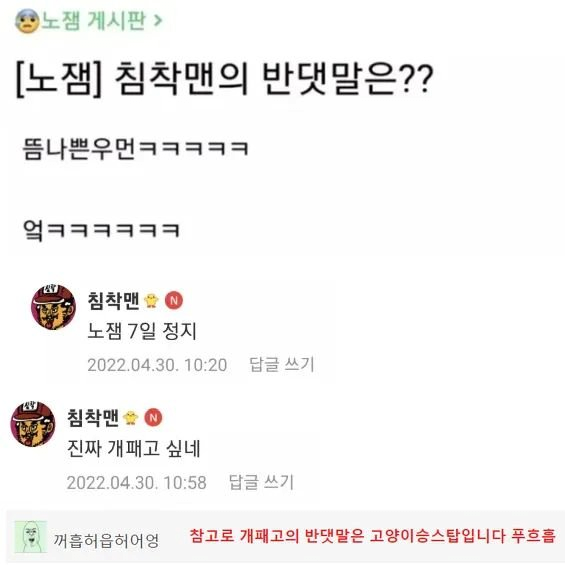Click 답글 쓰기 under 진짜 개패고 싶네
This screenshot has height=565, width=565.
coord(261,482)
